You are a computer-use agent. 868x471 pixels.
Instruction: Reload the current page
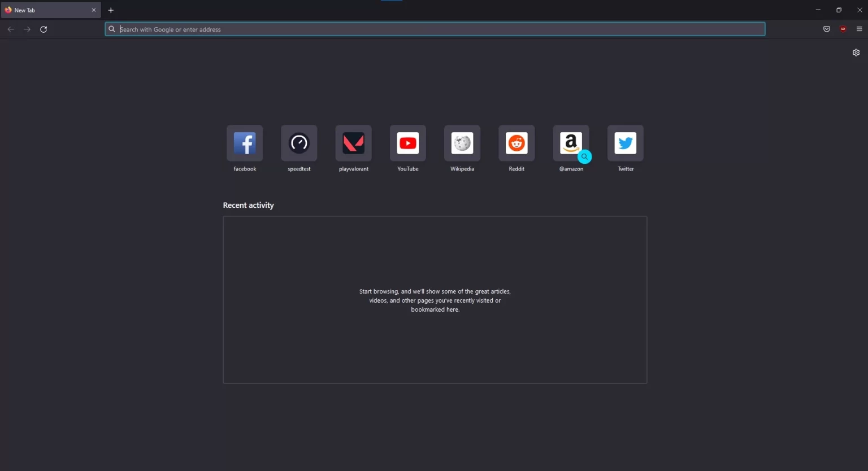point(44,29)
